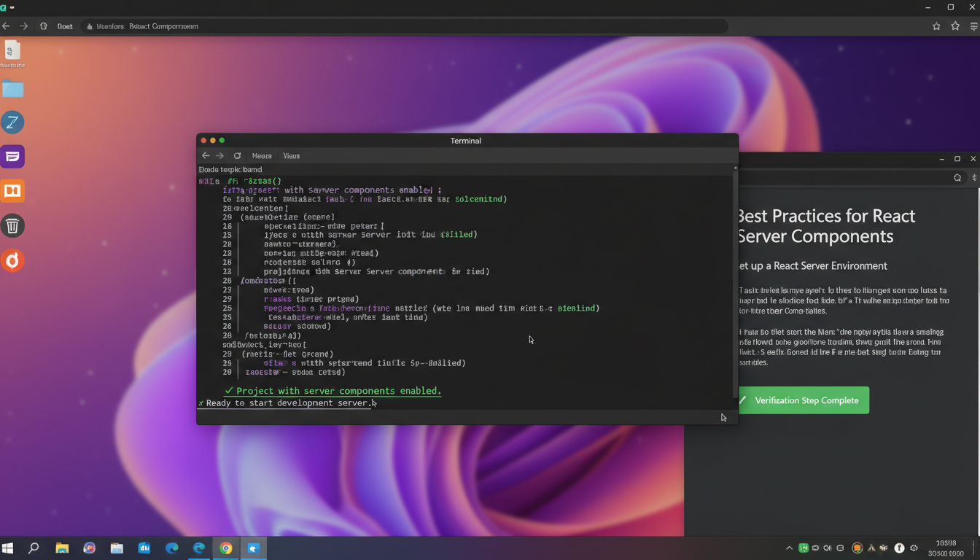Open the Windows Start button
Viewport: 980px width, 560px height.
coord(8,548)
